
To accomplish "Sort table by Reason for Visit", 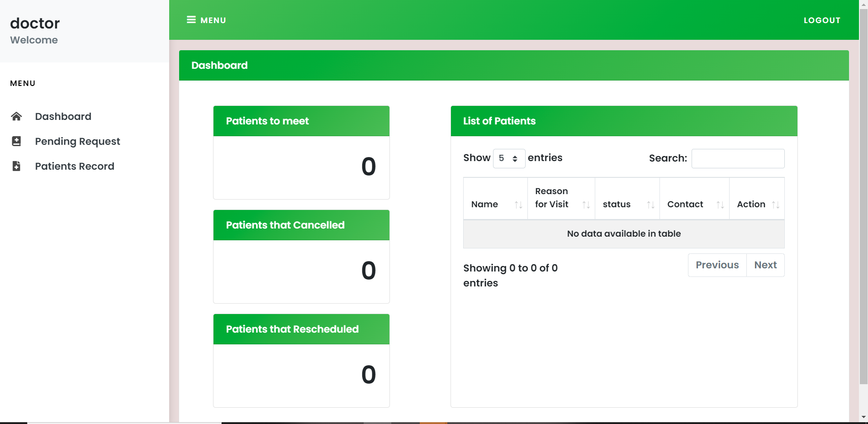I will click(586, 205).
